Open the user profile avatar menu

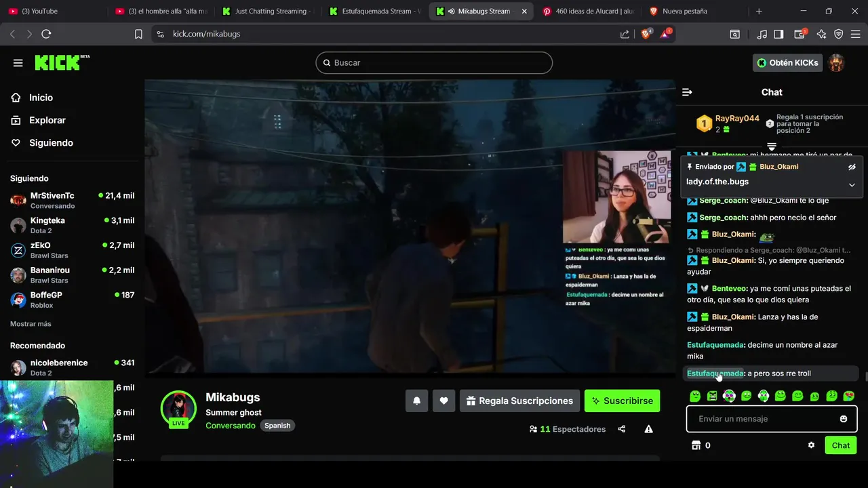tap(836, 62)
